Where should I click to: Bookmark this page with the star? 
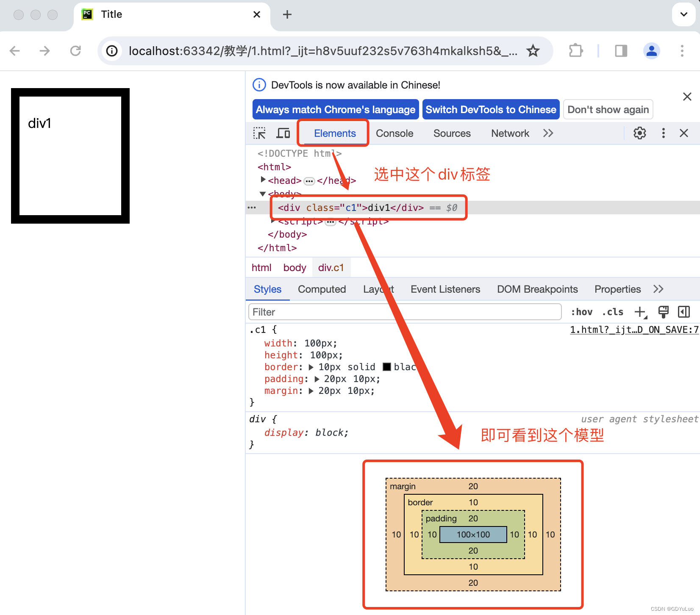click(533, 51)
